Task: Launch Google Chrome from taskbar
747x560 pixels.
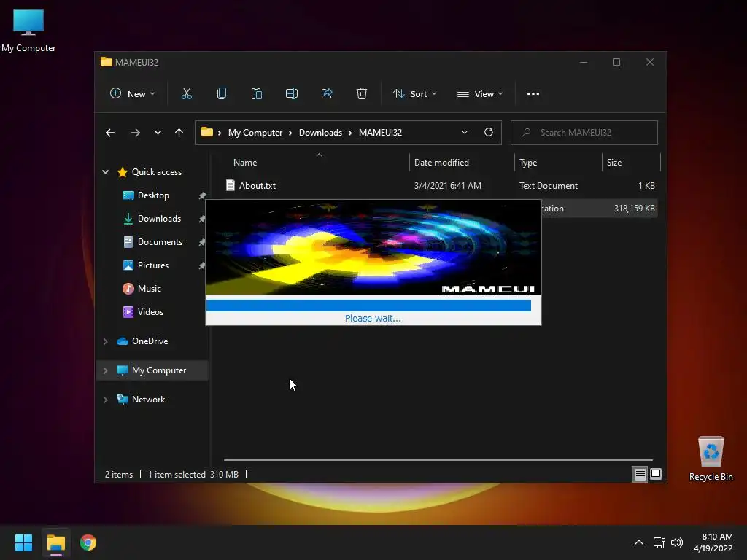Action: pyautogui.click(x=88, y=542)
